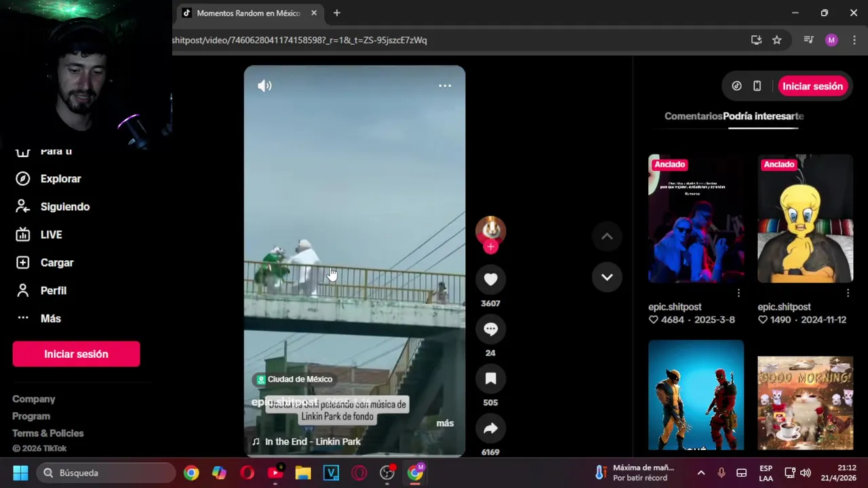
Task: Expand the video description with más
Action: click(x=445, y=423)
